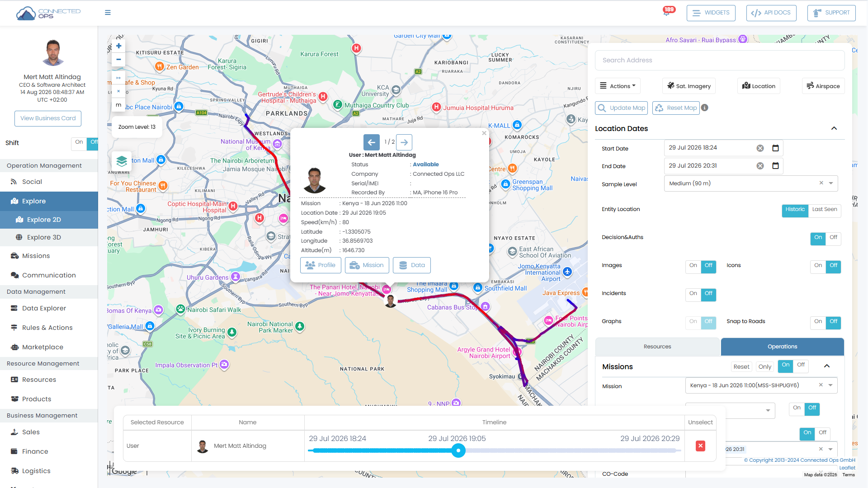Open the map layers stack icon
The height and width of the screenshot is (488, 868).
click(122, 161)
